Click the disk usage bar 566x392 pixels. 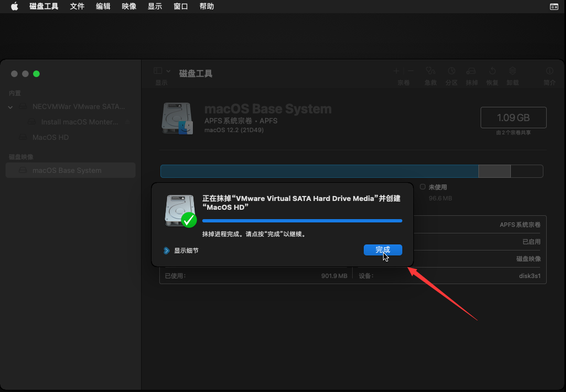tap(352, 171)
